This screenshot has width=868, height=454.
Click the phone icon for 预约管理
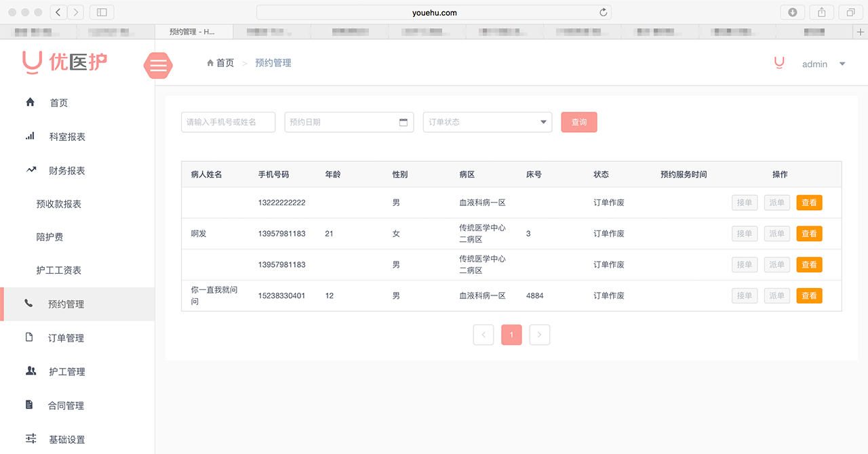coord(28,304)
